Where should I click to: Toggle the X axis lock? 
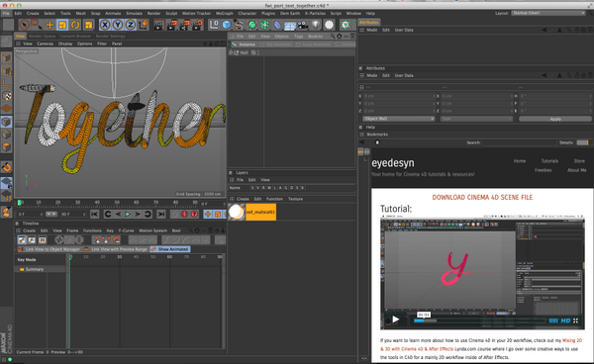coord(105,25)
